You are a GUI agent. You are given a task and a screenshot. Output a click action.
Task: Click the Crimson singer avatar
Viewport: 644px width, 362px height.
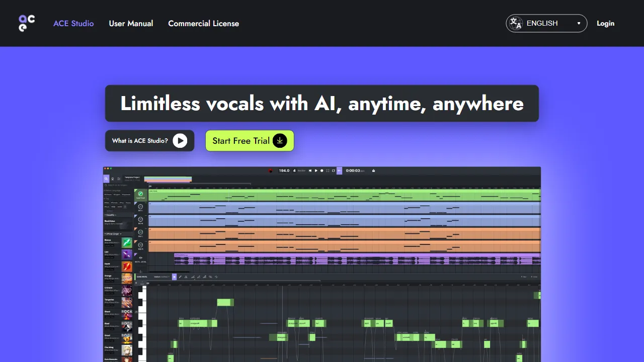tap(127, 291)
